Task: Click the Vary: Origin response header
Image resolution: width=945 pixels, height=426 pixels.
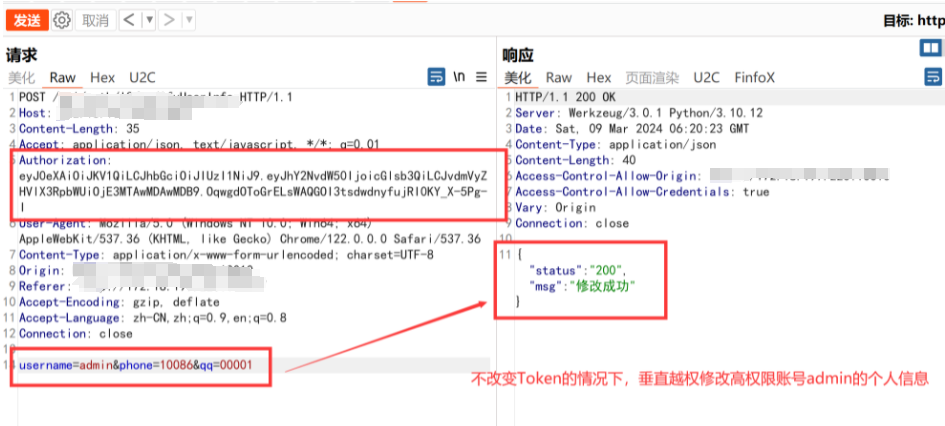Action: pyautogui.click(x=555, y=207)
